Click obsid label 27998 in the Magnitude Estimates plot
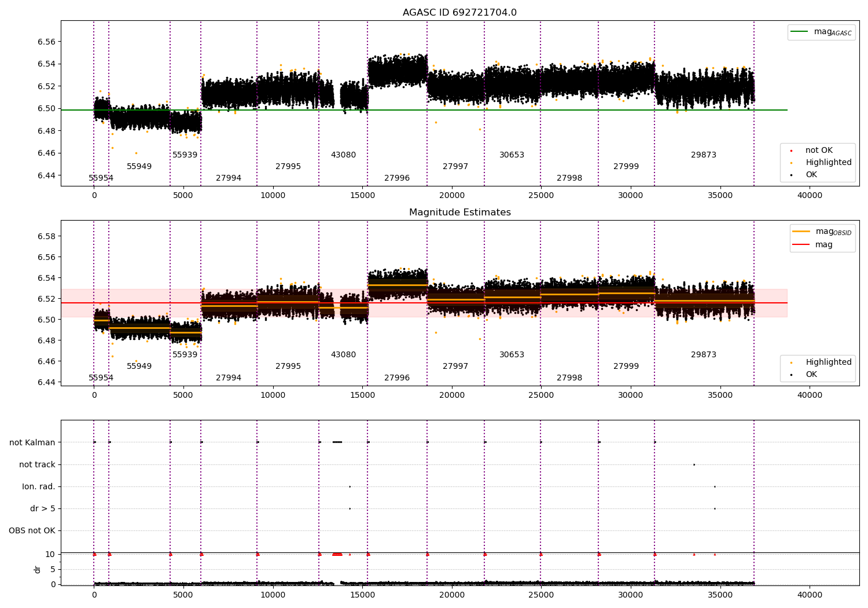This screenshot has width=868, height=608. point(569,378)
